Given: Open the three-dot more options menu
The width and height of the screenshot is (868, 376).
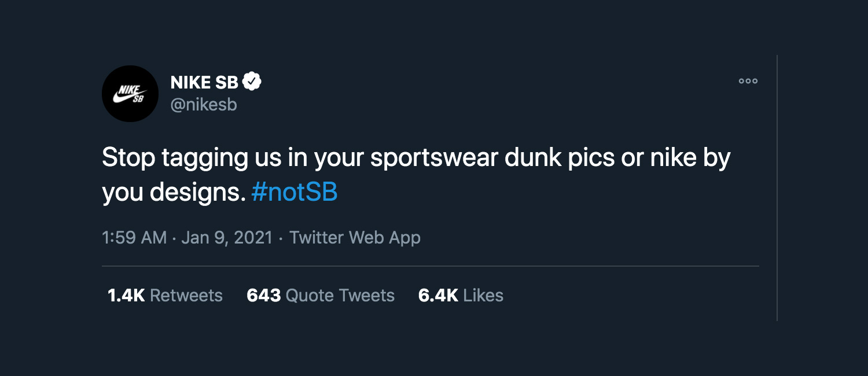Looking at the screenshot, I should [748, 81].
